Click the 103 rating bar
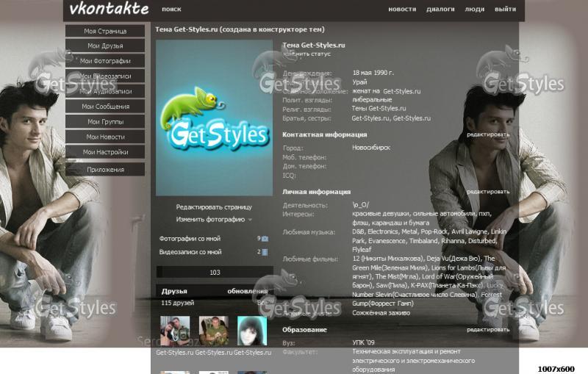 [215, 273]
